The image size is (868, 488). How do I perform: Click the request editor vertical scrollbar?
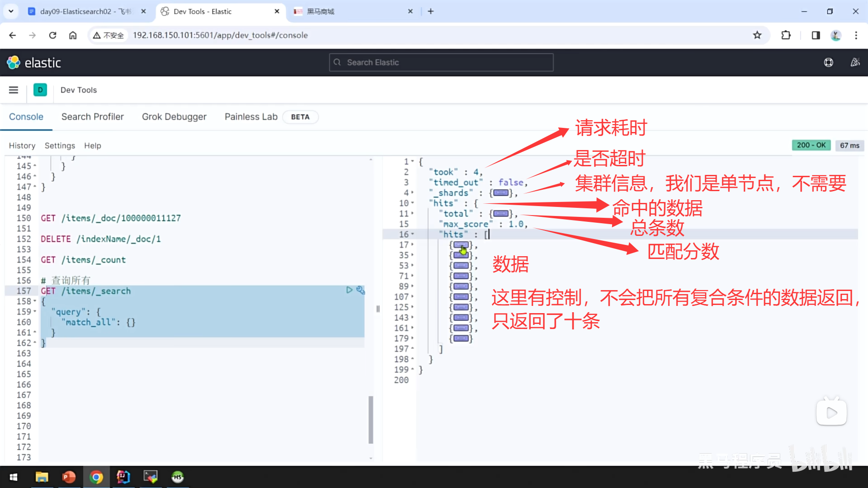(x=371, y=419)
